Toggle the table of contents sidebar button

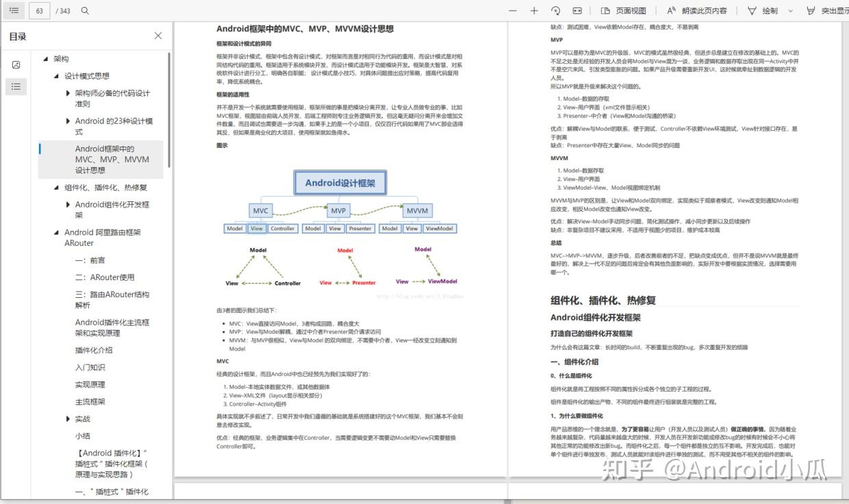[x=14, y=10]
